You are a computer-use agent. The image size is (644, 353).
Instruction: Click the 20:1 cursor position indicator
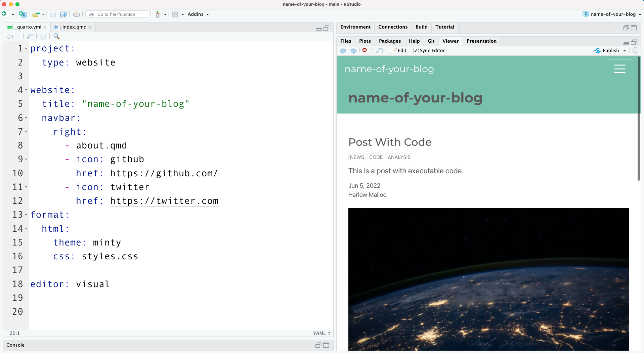(15, 333)
